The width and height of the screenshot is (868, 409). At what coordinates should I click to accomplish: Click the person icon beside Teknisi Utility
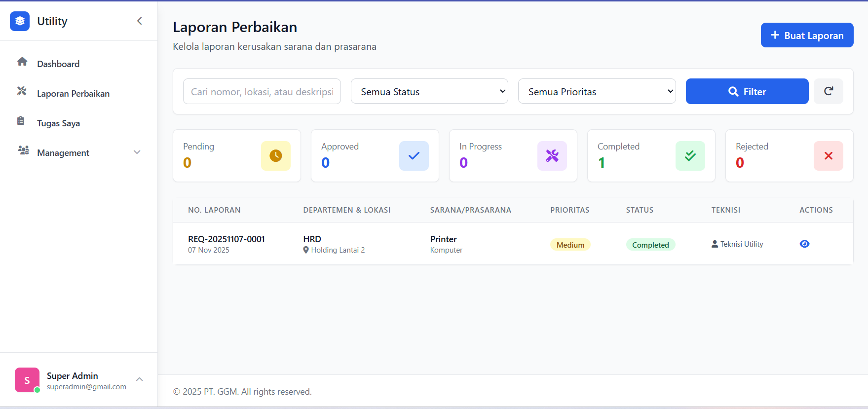pos(715,244)
